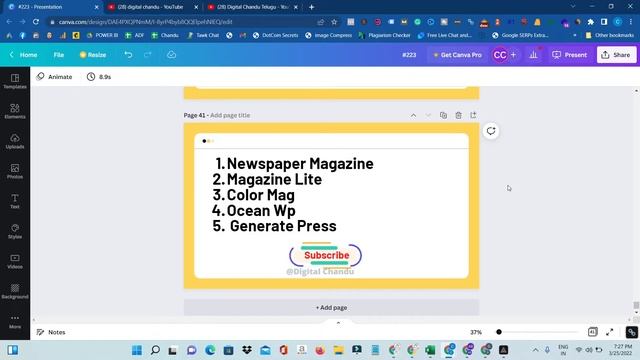Open the browser extensions puzzle icon
640x360 pixels.
point(590,22)
